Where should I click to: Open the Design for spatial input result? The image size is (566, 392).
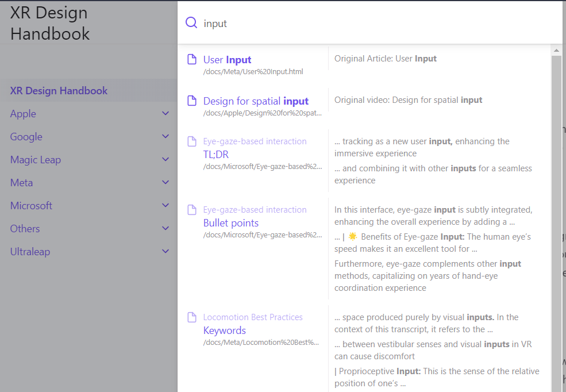point(256,101)
